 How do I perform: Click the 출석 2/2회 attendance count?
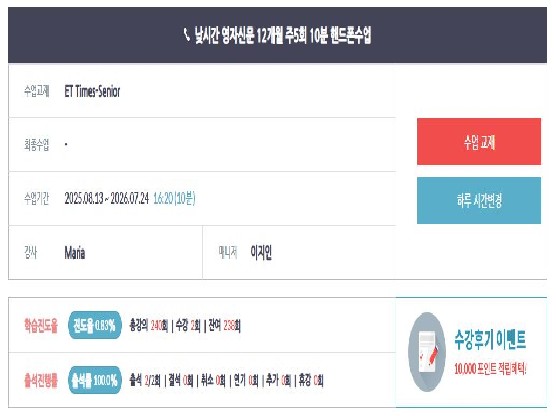point(145,381)
